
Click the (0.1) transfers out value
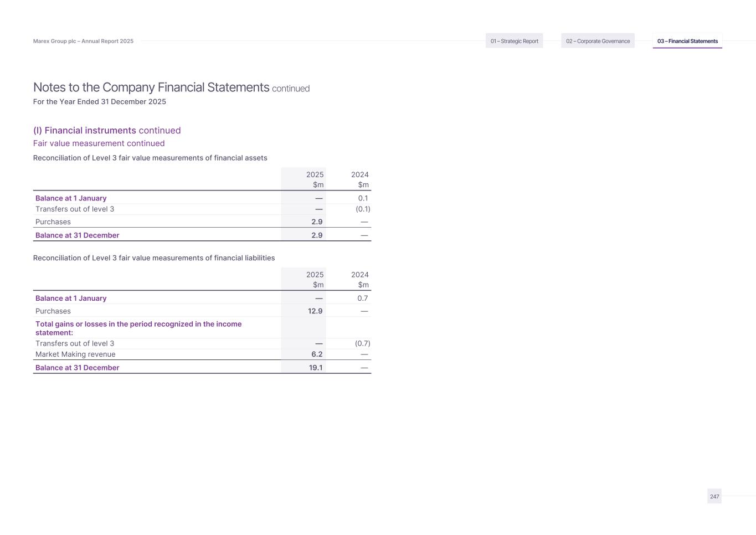[363, 209]
